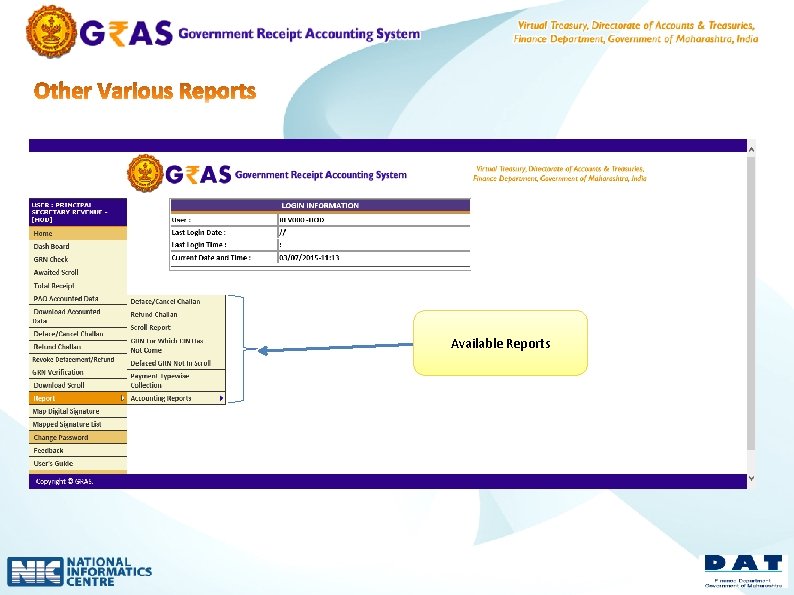Choose Defaced GRN Not In Scroll report
This screenshot has width=794, height=595.
pos(176,363)
